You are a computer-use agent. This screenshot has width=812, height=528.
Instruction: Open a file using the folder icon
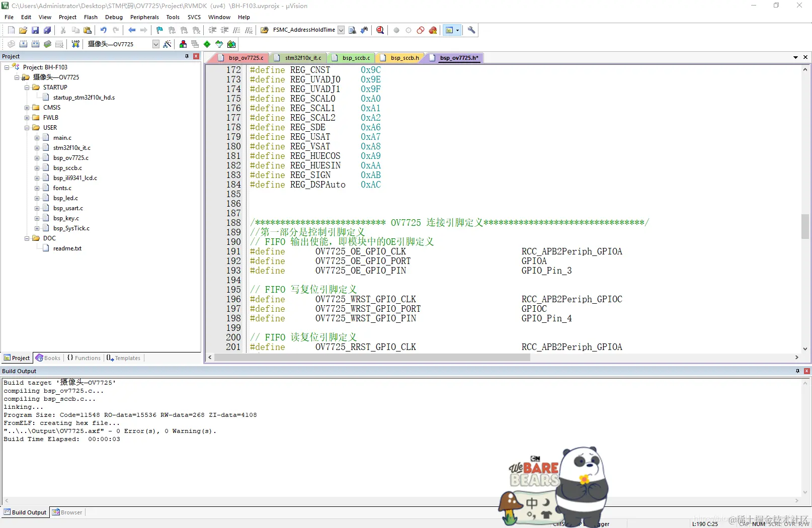(23, 30)
